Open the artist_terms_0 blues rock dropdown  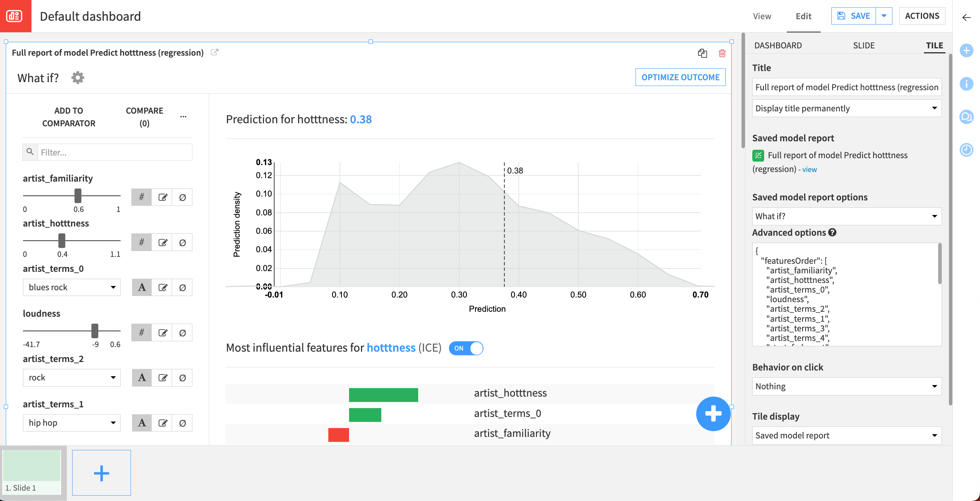click(x=72, y=288)
